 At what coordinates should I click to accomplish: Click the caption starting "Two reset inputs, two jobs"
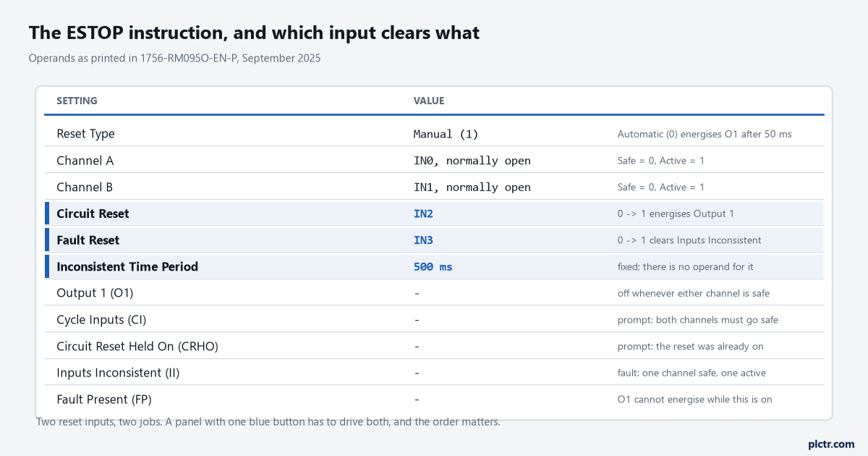tap(268, 422)
